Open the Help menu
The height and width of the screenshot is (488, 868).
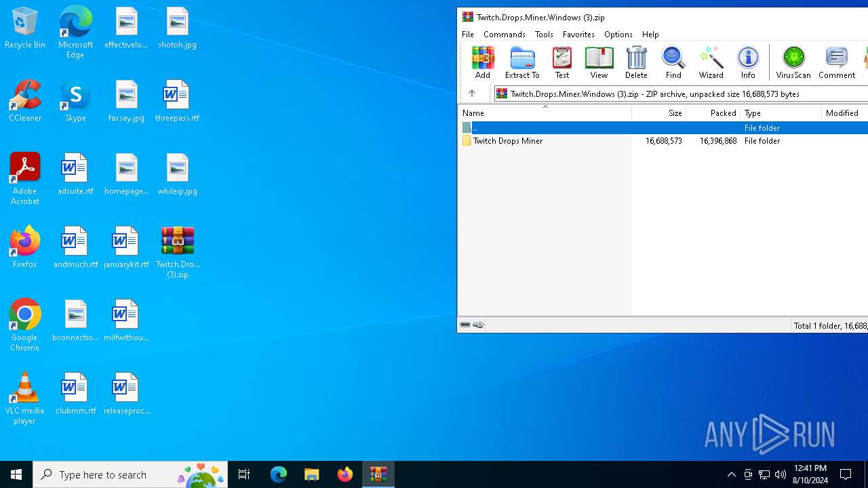pos(650,34)
